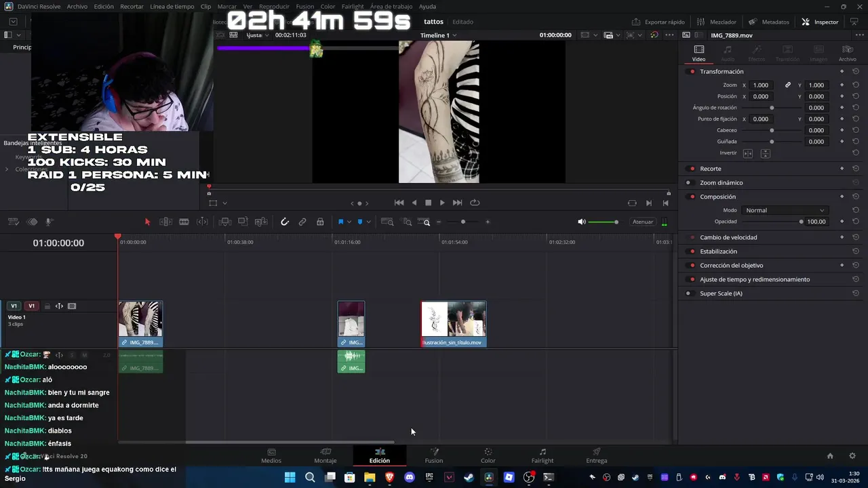This screenshot has height=488, width=868.
Task: Jump to the first frame
Action: 399,203
